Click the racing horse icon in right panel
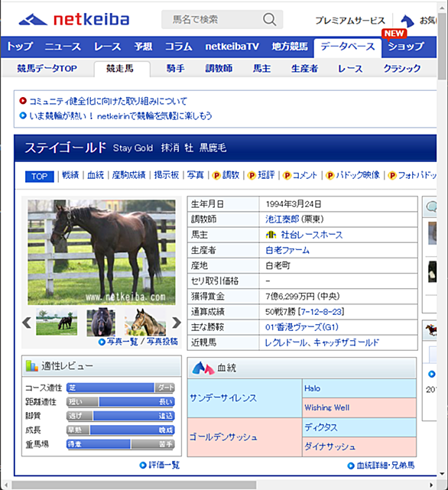Viewport: 448px width, 490px height. 431,330
